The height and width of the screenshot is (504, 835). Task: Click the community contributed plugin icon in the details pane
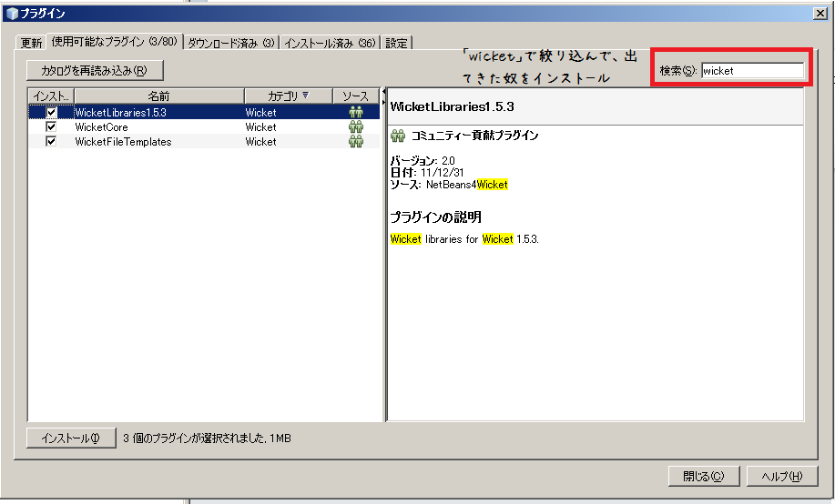[x=398, y=136]
